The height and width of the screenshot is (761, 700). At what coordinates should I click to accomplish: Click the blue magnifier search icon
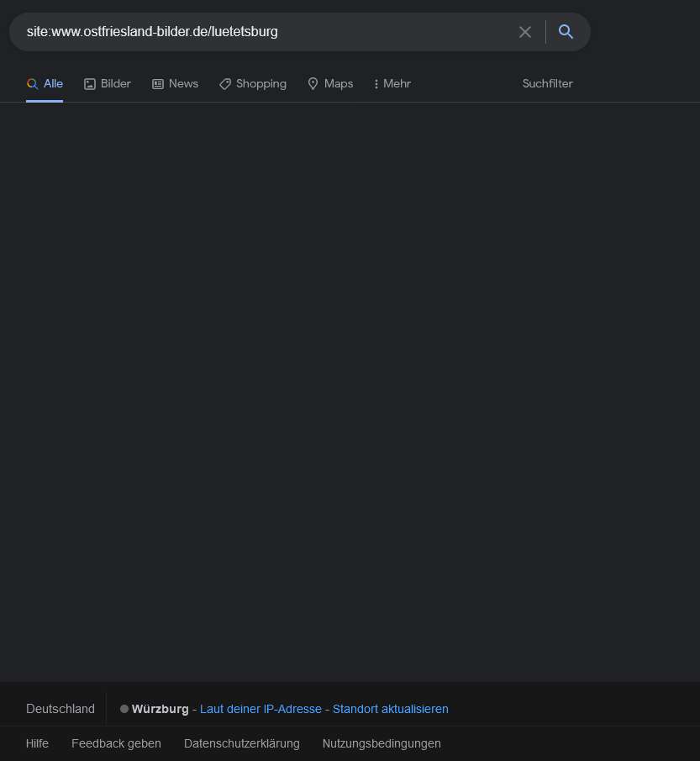[566, 32]
